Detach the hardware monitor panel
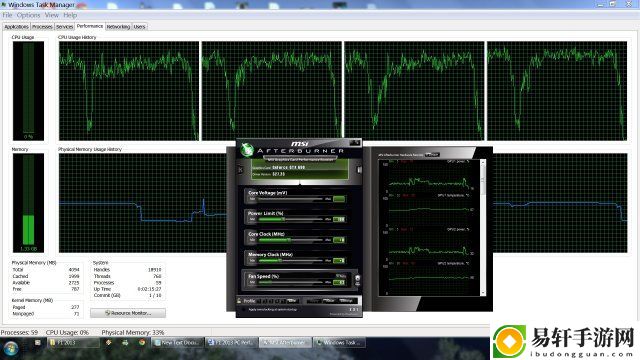The width and height of the screenshot is (640, 360). [432, 155]
